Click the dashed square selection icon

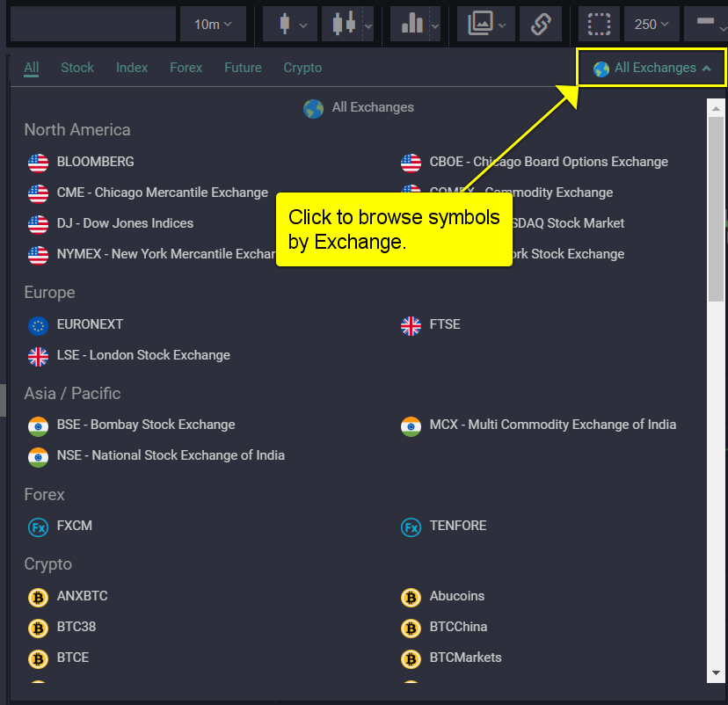599,24
